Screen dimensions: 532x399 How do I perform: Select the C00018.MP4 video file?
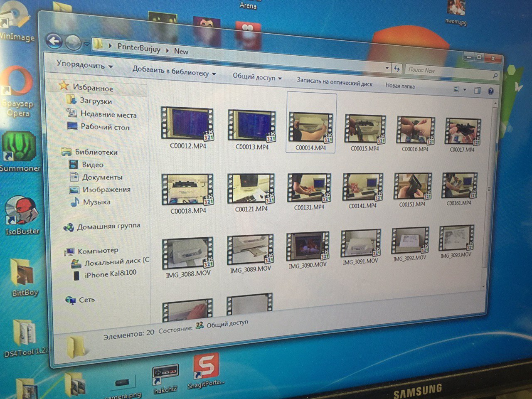188,193
